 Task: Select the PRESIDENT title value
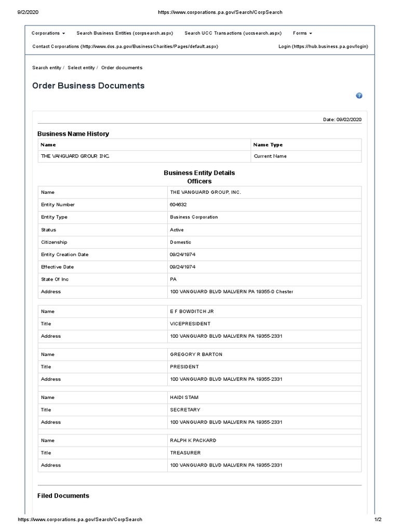184,367
